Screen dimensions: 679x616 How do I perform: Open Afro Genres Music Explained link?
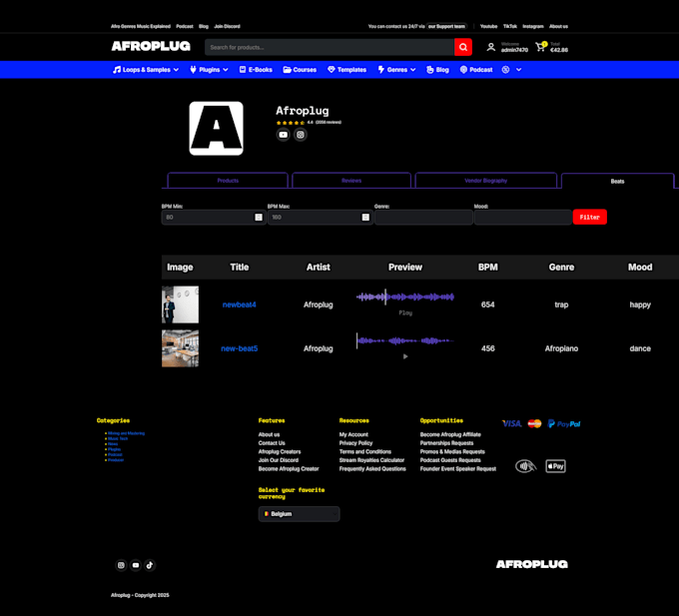point(141,26)
